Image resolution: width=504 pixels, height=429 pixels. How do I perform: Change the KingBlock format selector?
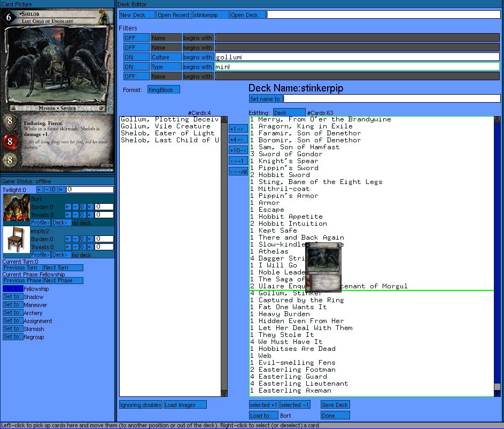coord(164,90)
